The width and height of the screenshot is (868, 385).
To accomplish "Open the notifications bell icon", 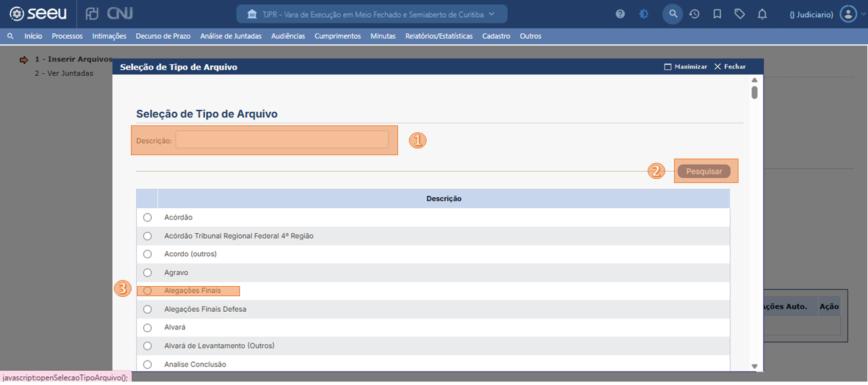I will point(762,14).
